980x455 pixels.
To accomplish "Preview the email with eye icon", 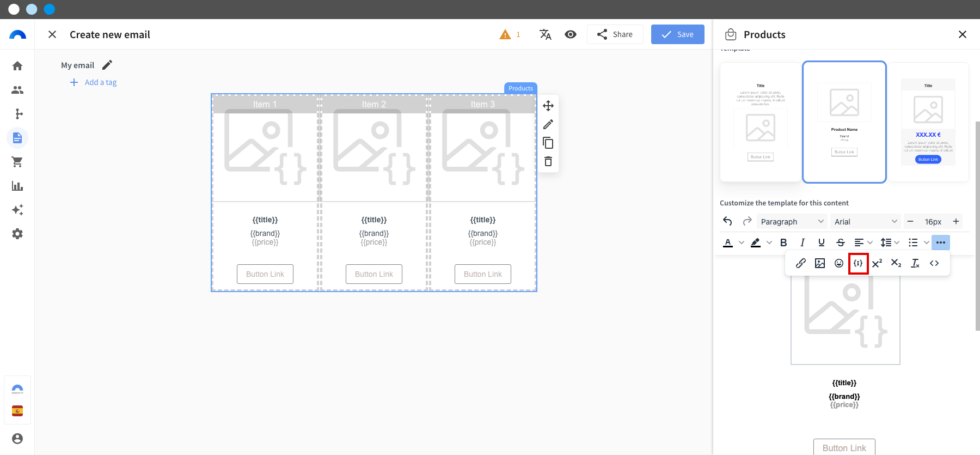I will [x=571, y=34].
